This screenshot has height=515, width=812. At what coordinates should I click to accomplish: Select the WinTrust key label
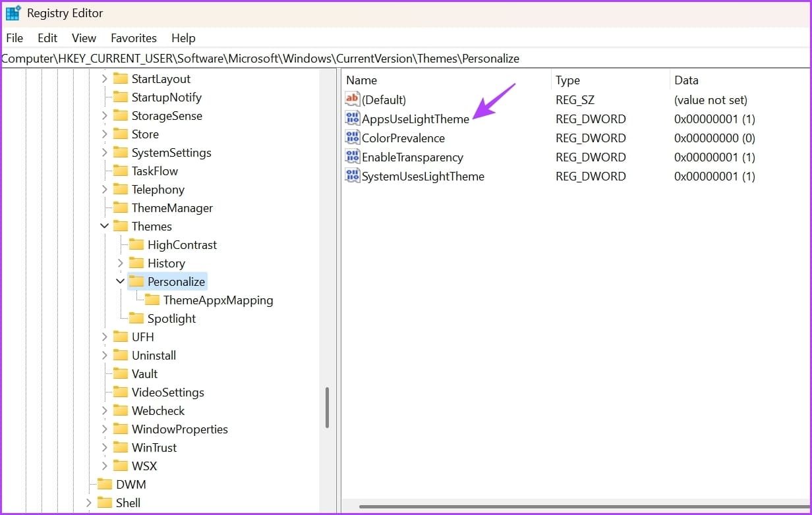point(154,447)
